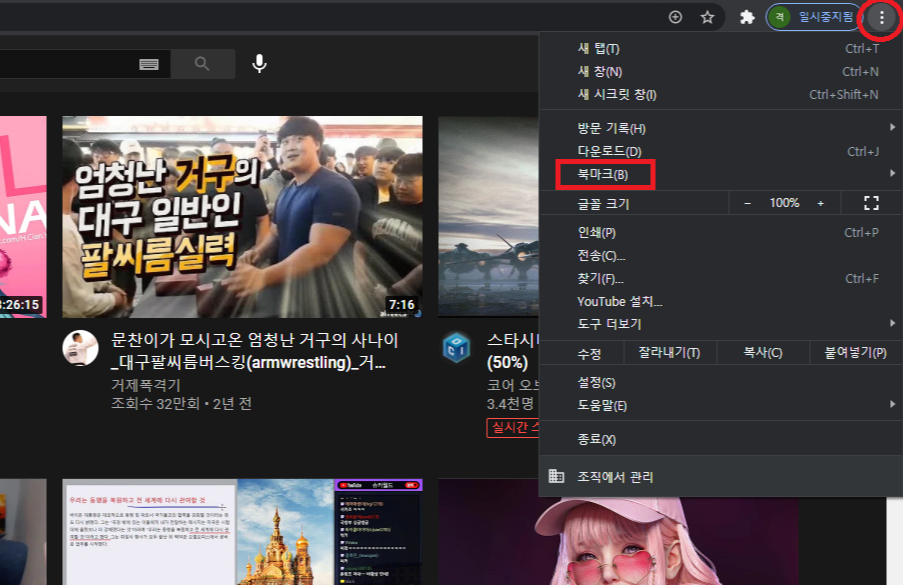Click the YouTube voice search microphone
This screenshot has height=585, width=903.
pyautogui.click(x=260, y=63)
